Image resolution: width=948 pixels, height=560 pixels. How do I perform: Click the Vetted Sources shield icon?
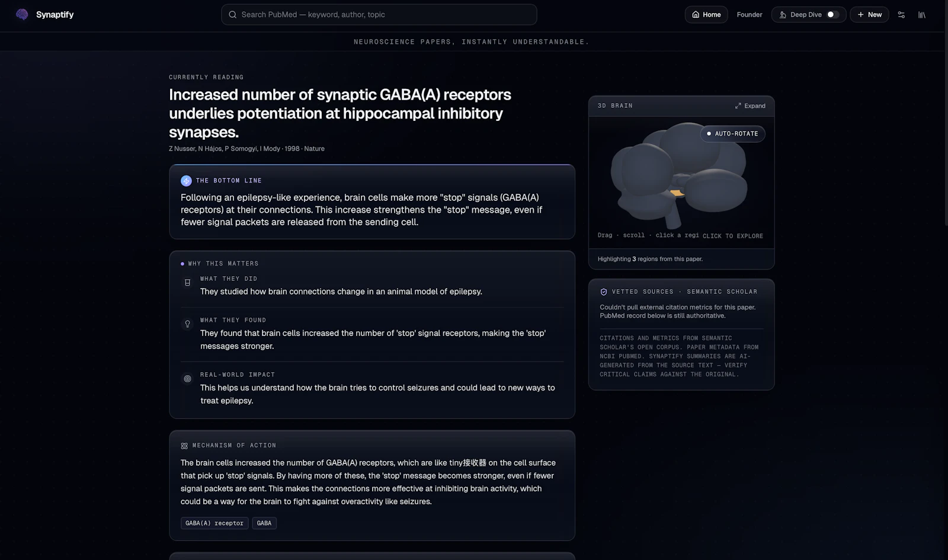[604, 292]
